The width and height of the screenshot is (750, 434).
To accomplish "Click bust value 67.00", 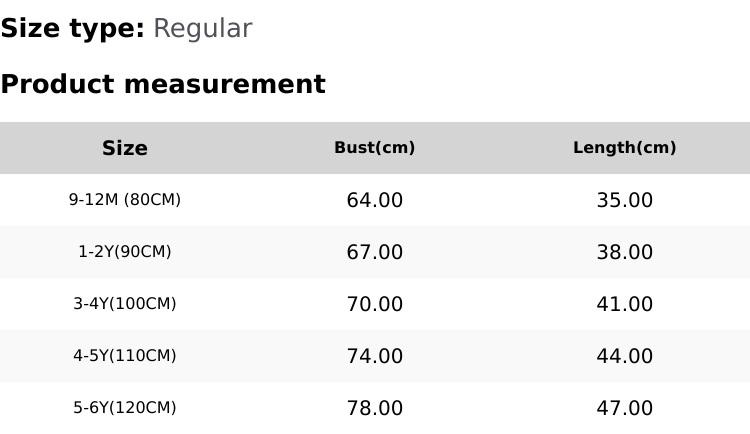I will 375,252.
